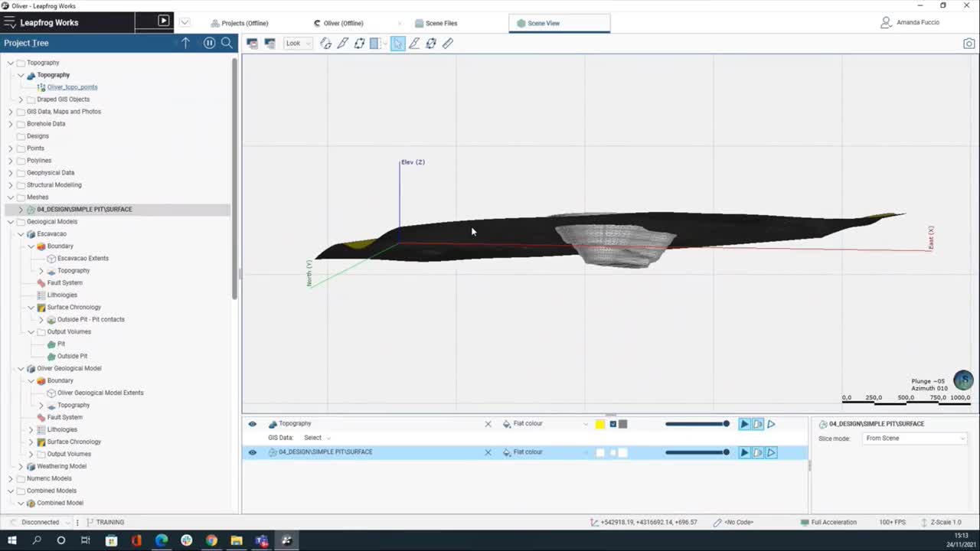
Task: Click the Full Acceleration status icon
Action: tap(804, 522)
